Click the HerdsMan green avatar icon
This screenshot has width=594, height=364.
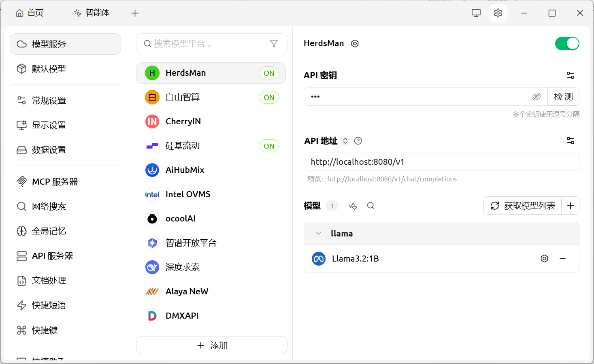(152, 73)
